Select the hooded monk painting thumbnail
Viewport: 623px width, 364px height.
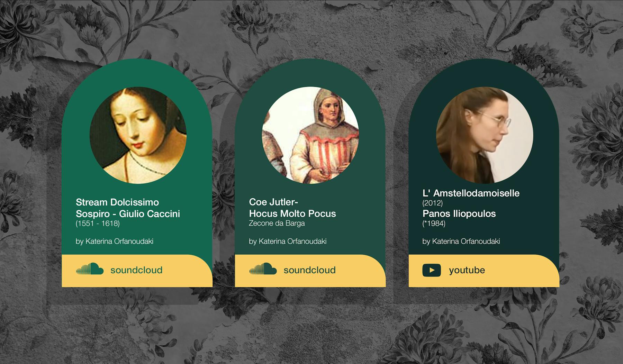[310, 135]
